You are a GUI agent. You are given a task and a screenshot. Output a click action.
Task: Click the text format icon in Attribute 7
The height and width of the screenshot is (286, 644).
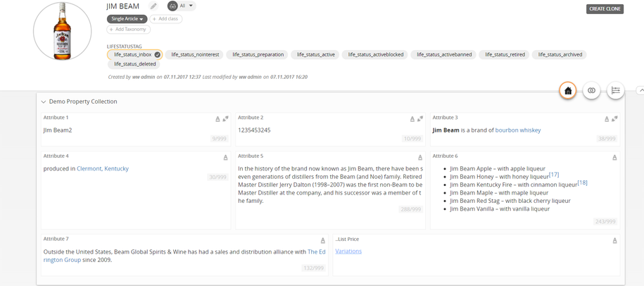click(x=323, y=240)
